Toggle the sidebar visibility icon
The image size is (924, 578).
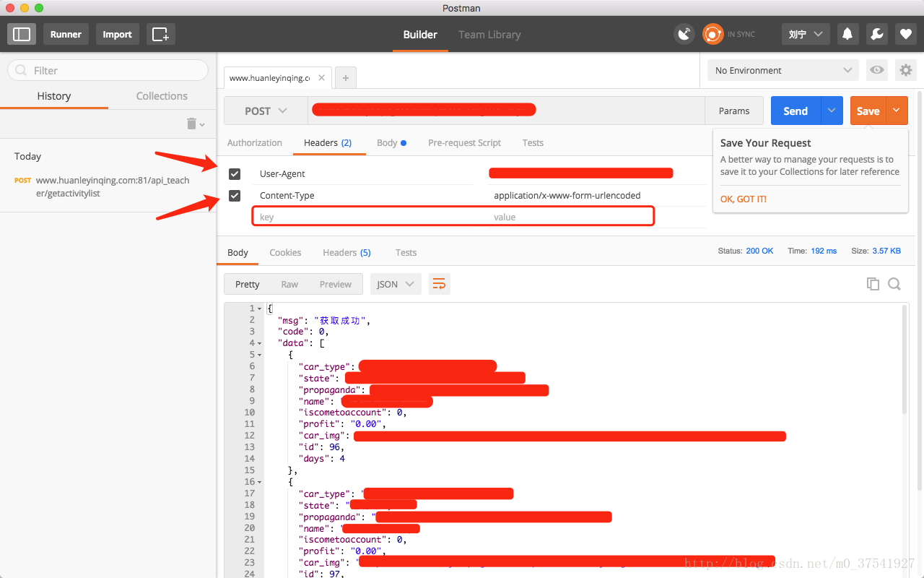point(22,34)
